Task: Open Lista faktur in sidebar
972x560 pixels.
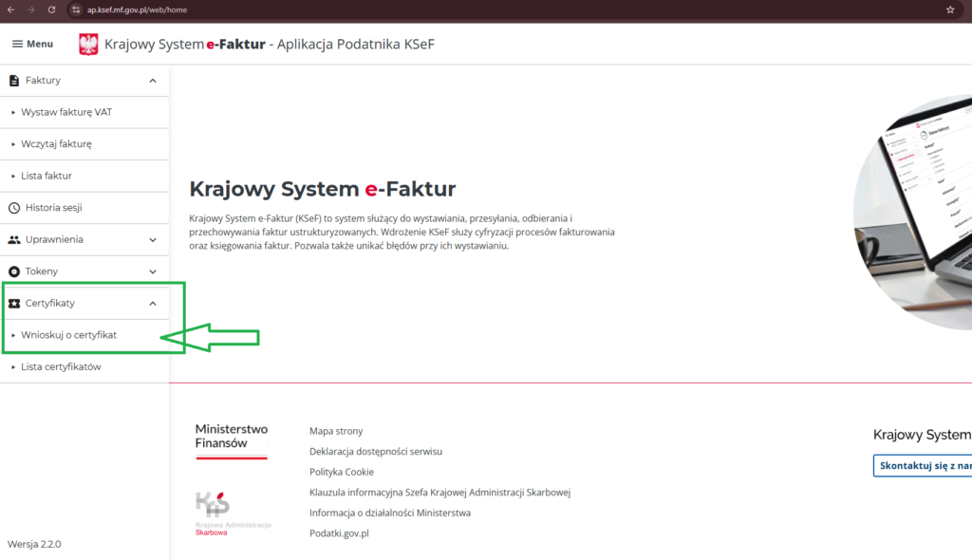Action: (x=47, y=176)
